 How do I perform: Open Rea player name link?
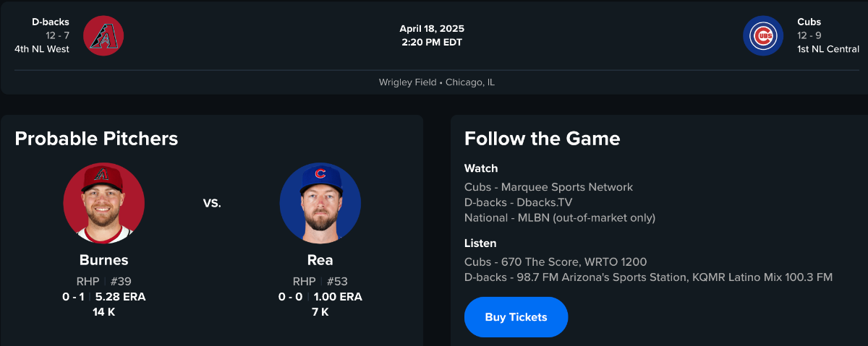320,260
